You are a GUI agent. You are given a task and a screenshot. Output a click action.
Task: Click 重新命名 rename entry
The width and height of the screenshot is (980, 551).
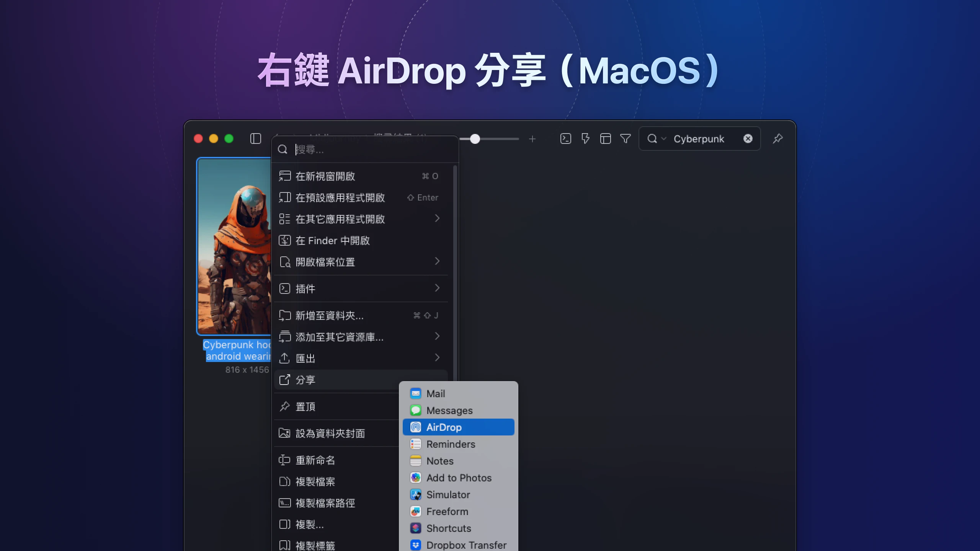[x=315, y=460]
